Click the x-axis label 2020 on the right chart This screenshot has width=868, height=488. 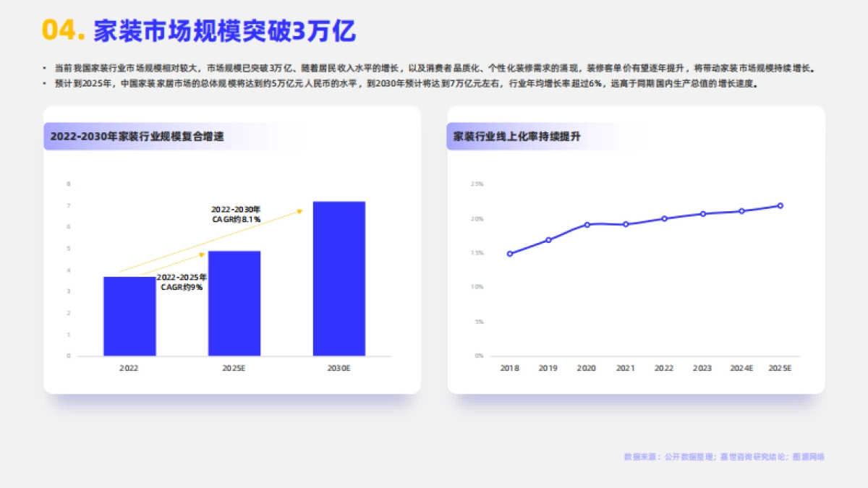tap(587, 367)
